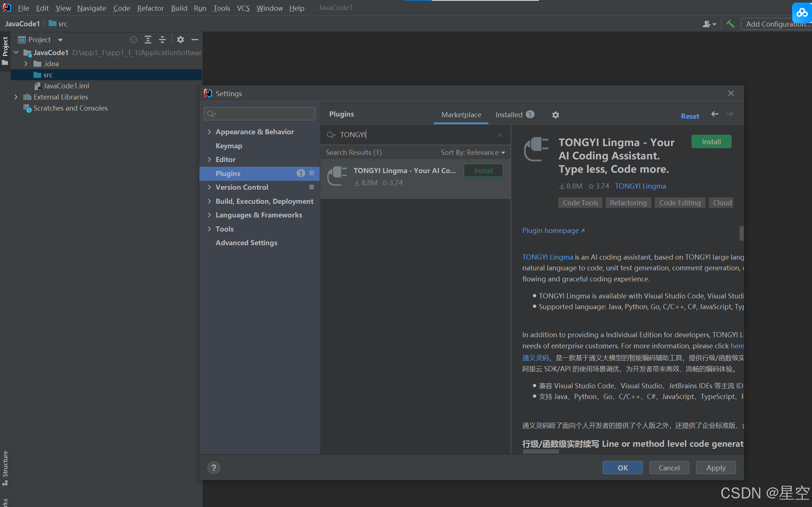Click the Expand All icon in Project toolbar
The height and width of the screenshot is (507, 812).
coord(148,40)
